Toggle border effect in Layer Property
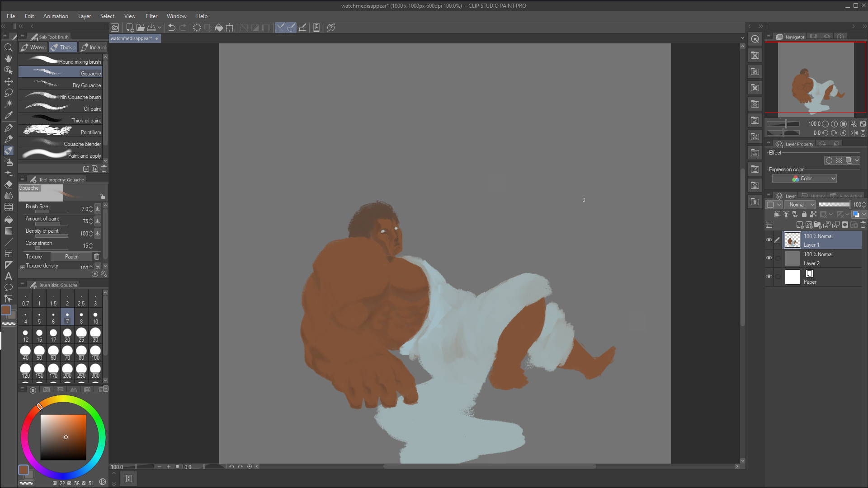Viewport: 868px width, 488px height. click(829, 160)
